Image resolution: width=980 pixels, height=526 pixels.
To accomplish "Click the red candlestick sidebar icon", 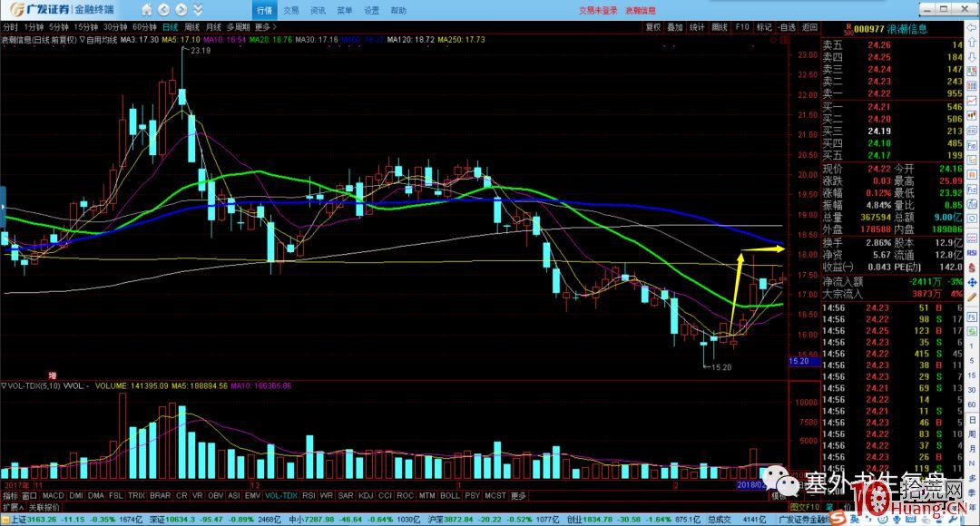I will pyautogui.click(x=972, y=115).
